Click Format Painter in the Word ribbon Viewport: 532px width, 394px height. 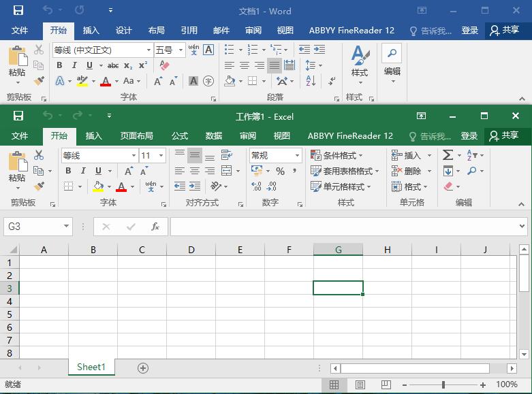pos(39,81)
